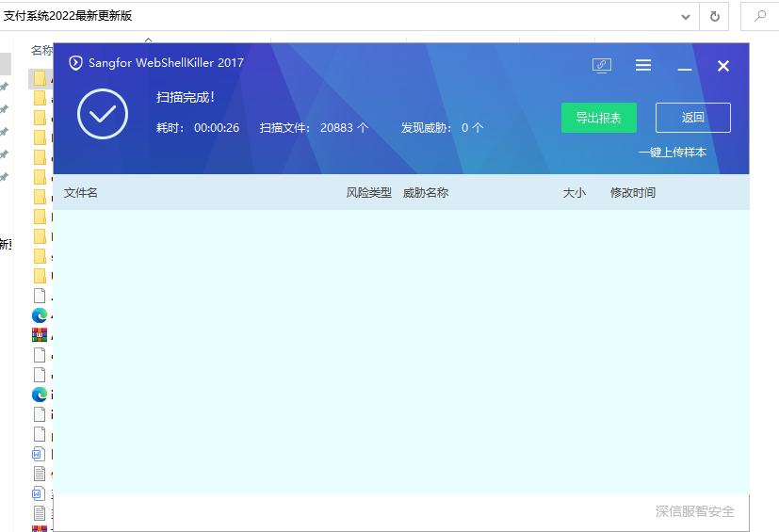Select the first folder in file list

[40, 77]
